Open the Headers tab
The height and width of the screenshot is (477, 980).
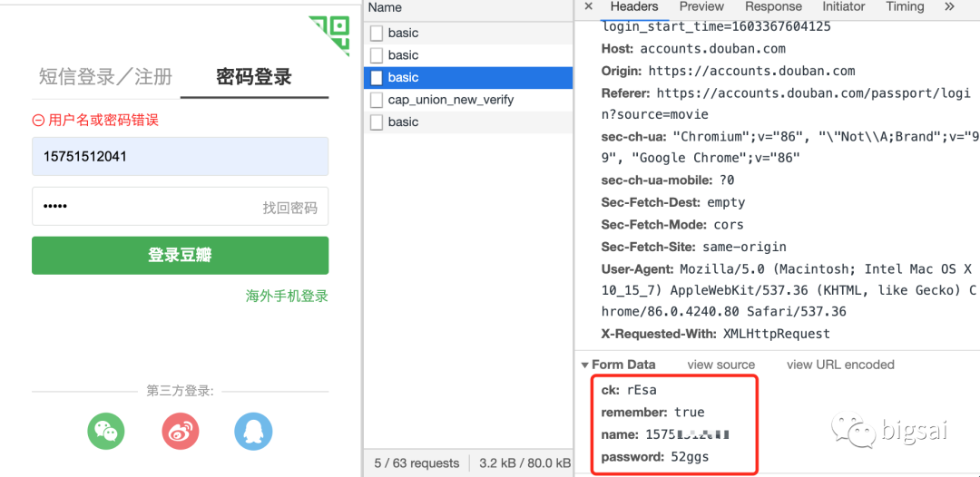tap(634, 7)
